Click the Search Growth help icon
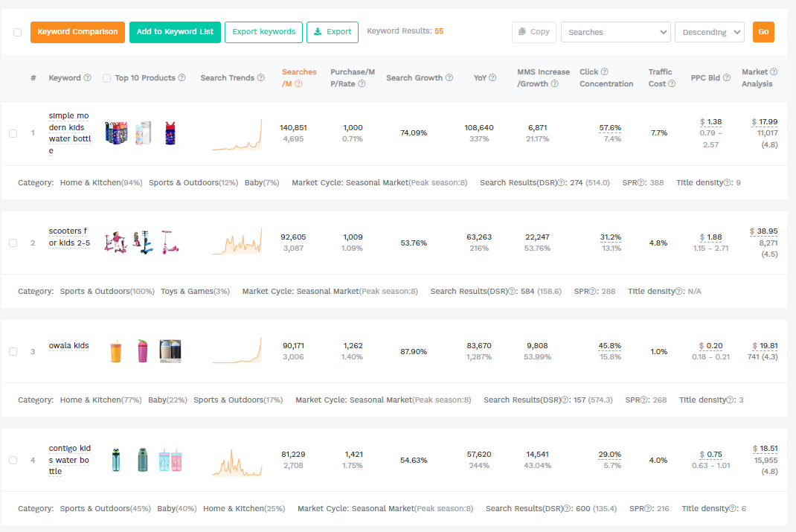 coord(449,77)
